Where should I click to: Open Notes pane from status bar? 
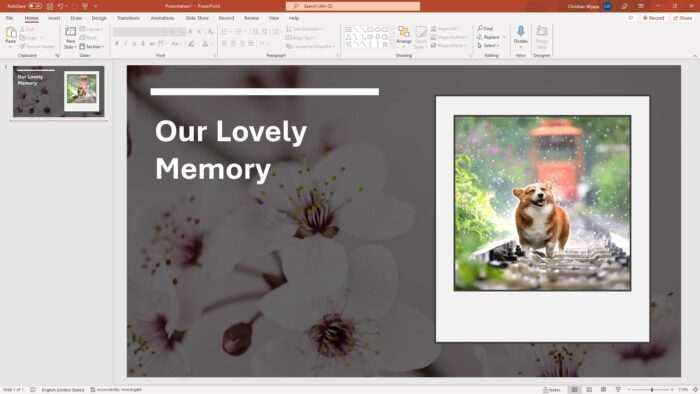click(551, 390)
